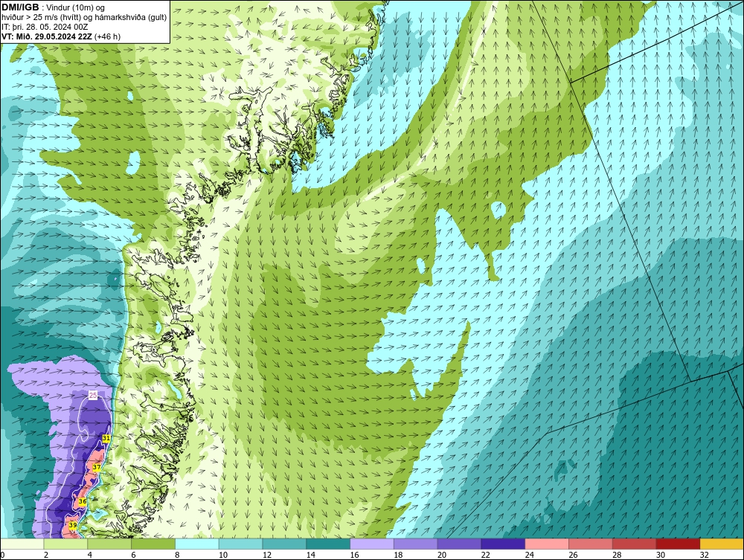Click the green 4-6 legend swatch

(109, 544)
